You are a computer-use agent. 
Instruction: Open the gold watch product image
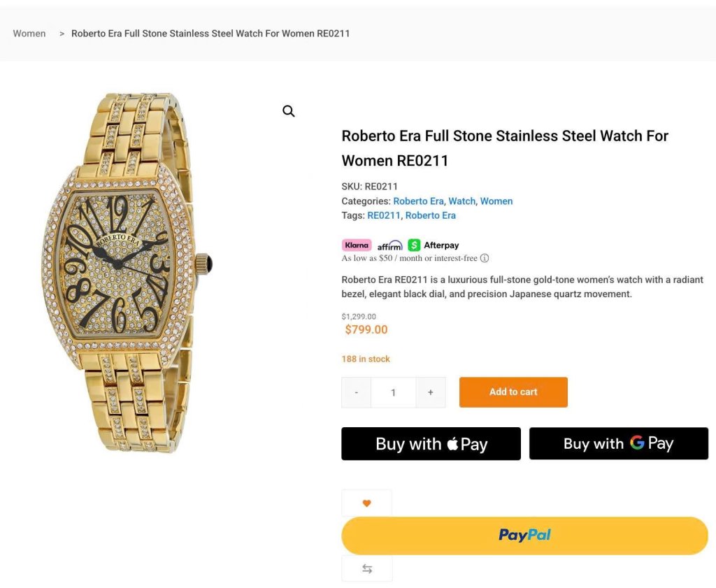coord(127,273)
